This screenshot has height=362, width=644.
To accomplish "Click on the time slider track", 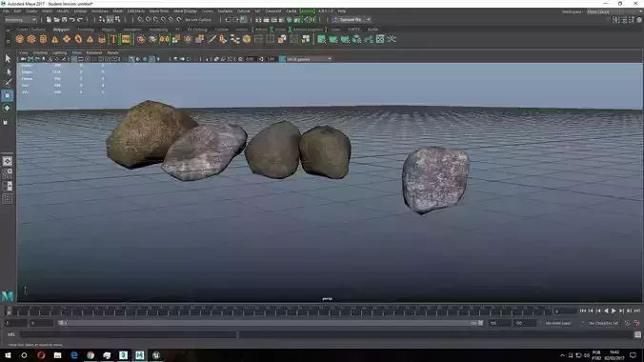I will [x=279, y=312].
